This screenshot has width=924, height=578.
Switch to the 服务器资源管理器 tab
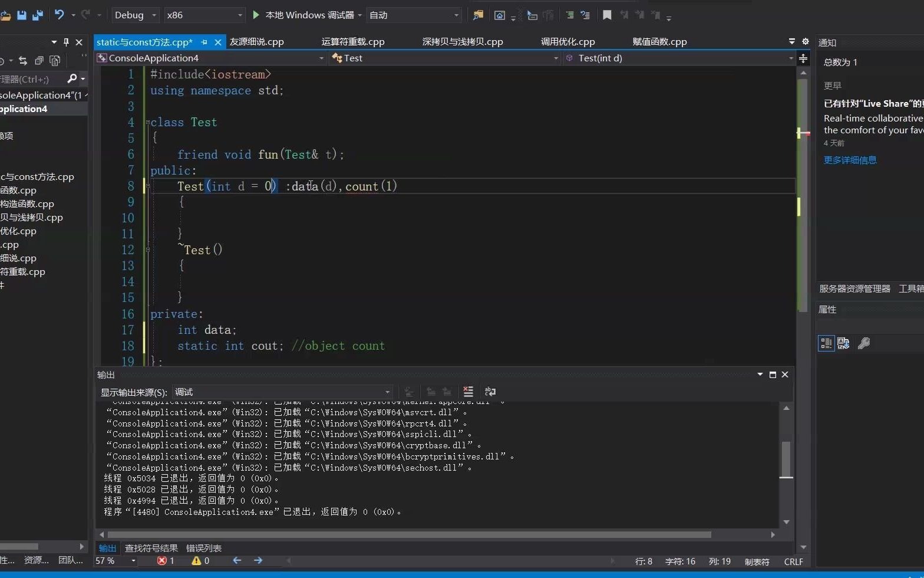854,289
